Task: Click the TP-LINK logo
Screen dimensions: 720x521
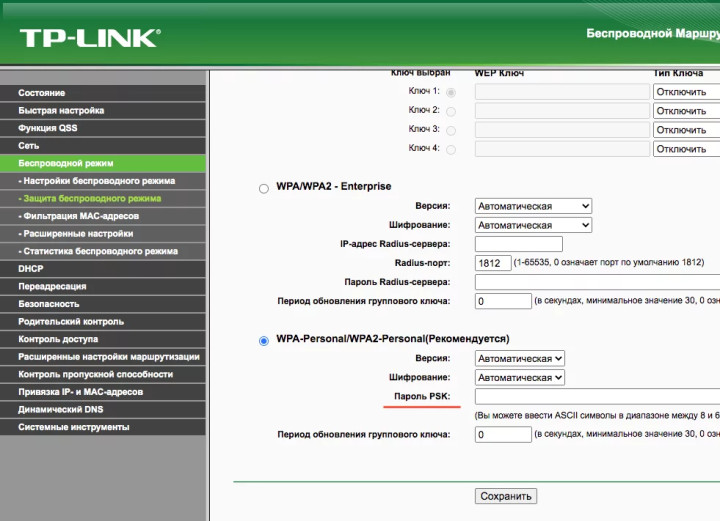Action: pos(90,39)
